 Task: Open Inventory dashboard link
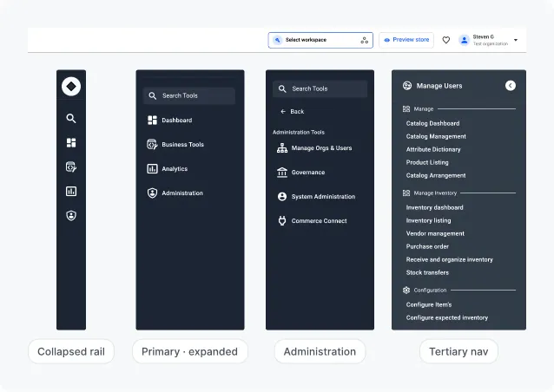click(x=434, y=207)
